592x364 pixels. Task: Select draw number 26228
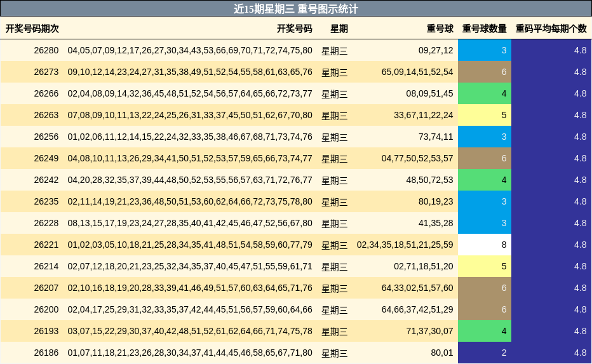coord(46,223)
